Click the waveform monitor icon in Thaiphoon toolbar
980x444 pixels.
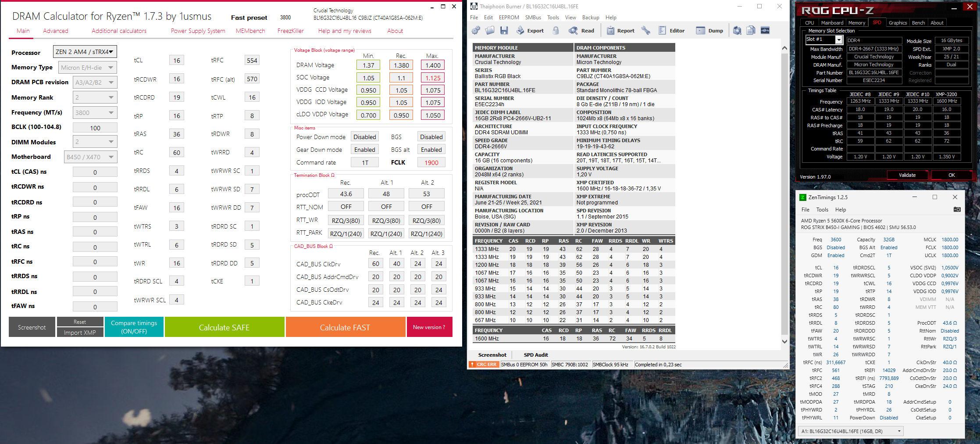click(x=765, y=30)
